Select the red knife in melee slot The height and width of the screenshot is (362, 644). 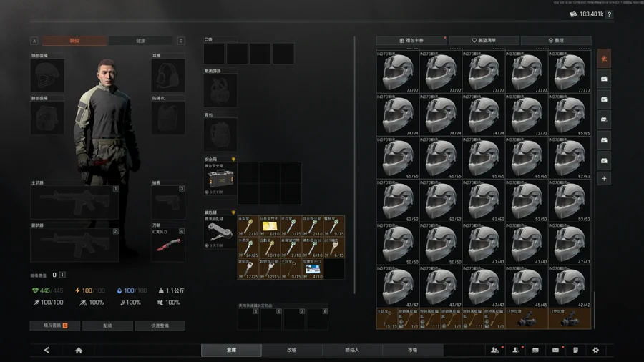point(168,245)
